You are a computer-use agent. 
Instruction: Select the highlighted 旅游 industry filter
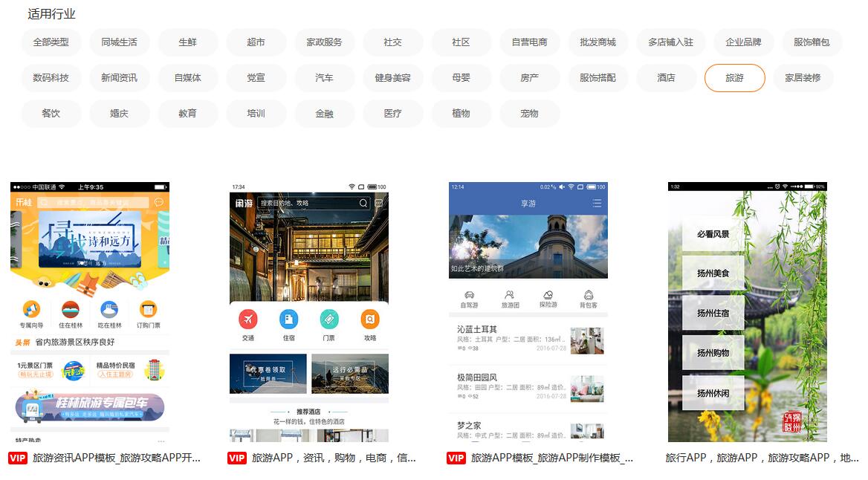pyautogui.click(x=734, y=78)
